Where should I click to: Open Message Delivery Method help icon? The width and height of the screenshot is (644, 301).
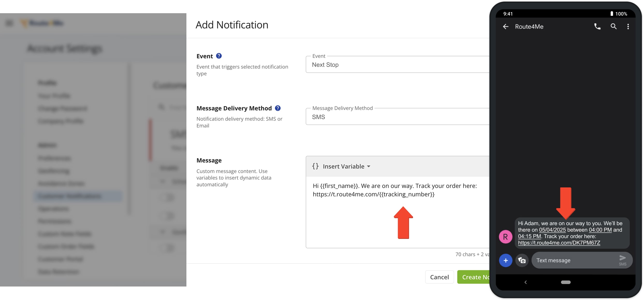pos(278,108)
